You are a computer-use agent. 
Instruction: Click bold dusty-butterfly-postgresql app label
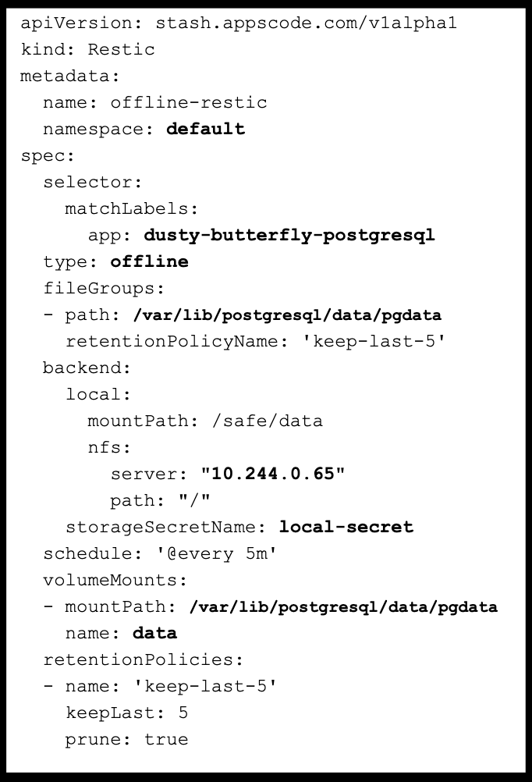[x=289, y=235]
